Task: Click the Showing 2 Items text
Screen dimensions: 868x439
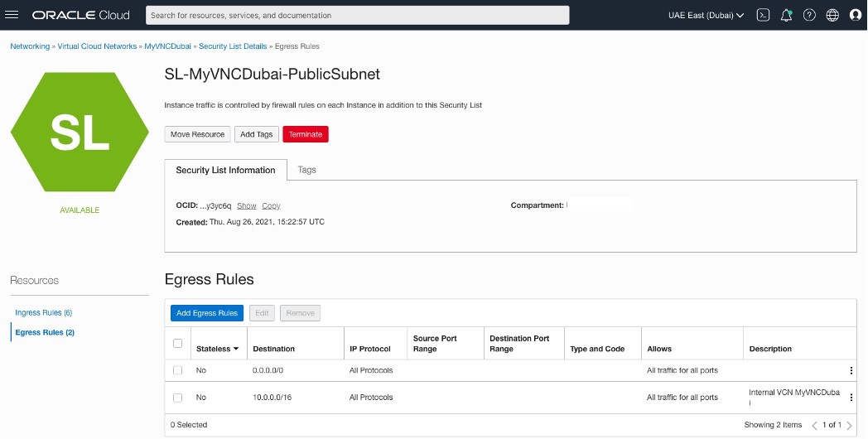Action: pos(773,425)
